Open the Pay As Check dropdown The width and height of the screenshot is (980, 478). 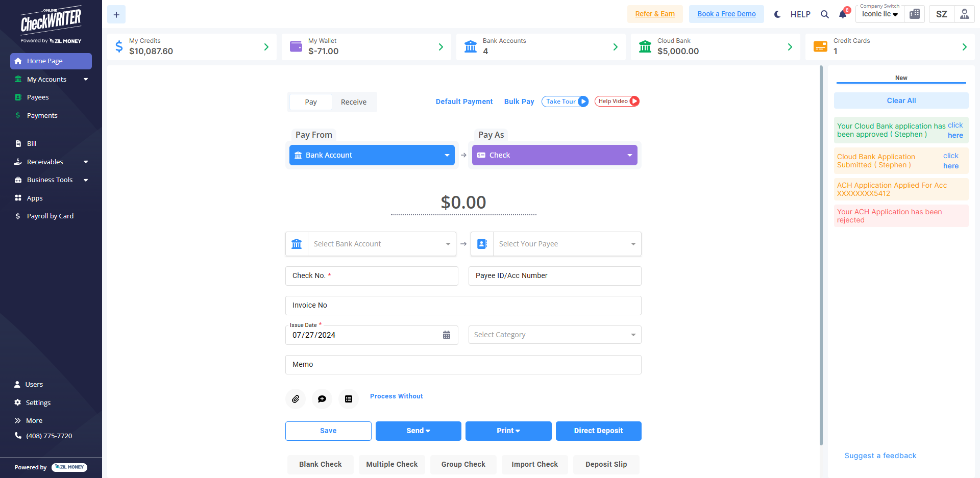coord(555,155)
